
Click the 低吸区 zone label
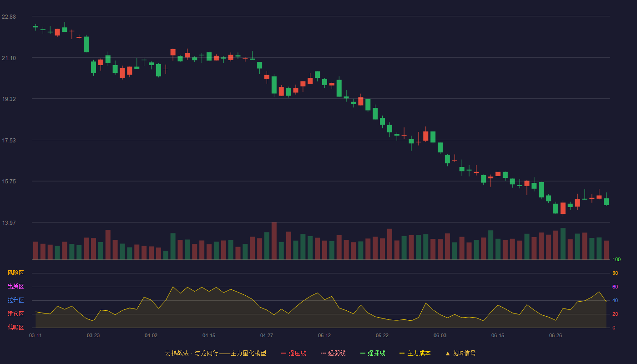point(15,327)
